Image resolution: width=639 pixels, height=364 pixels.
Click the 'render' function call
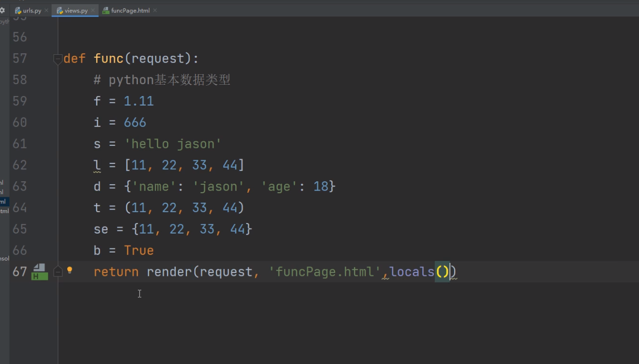point(169,272)
